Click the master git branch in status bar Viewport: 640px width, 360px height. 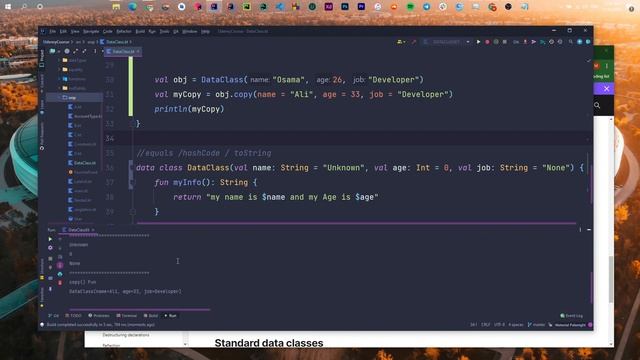click(x=536, y=325)
